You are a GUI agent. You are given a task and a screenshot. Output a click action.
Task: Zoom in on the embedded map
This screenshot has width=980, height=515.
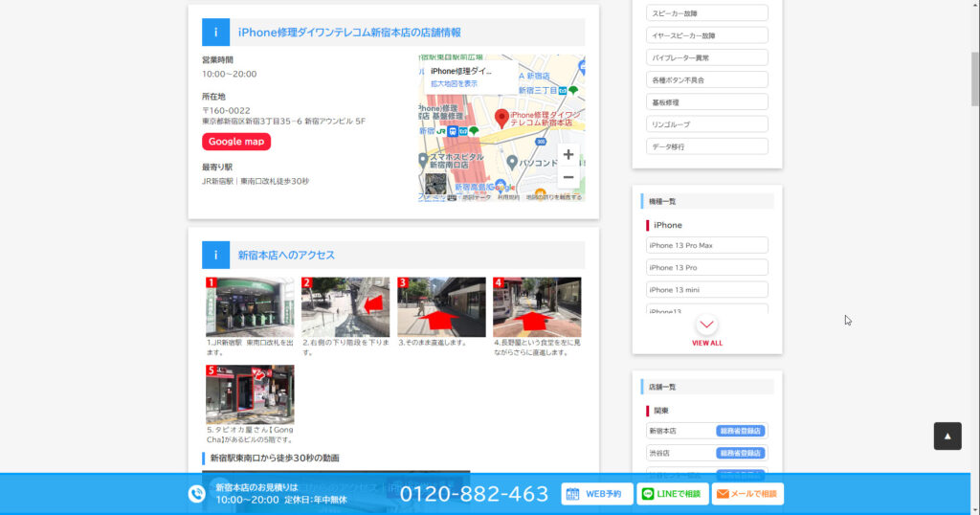point(568,154)
